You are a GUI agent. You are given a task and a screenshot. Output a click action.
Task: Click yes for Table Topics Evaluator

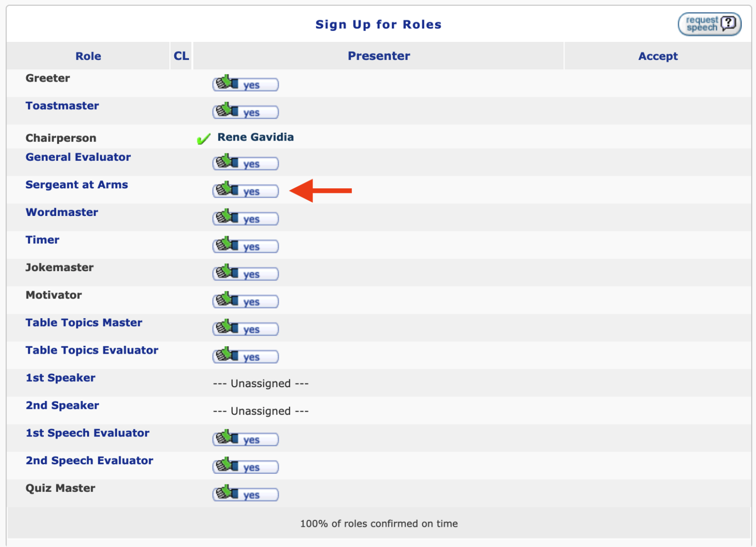pos(245,356)
